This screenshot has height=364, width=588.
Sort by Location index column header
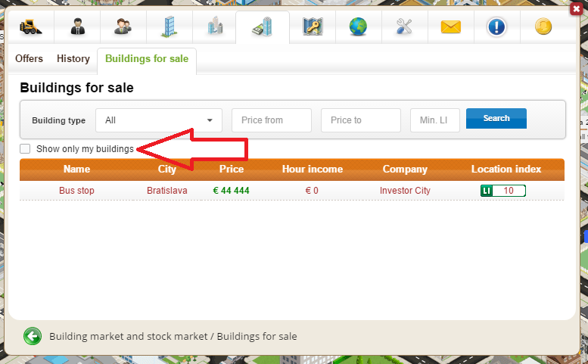(x=506, y=169)
